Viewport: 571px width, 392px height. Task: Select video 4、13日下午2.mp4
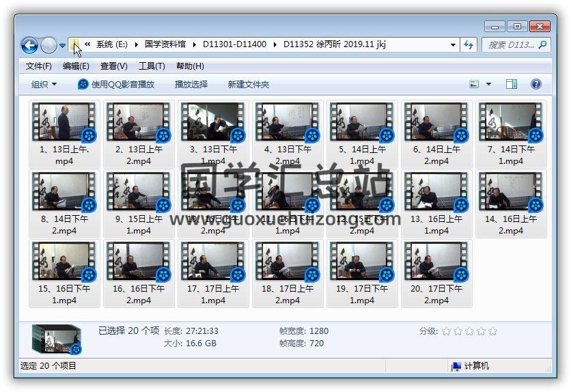pos(288,134)
